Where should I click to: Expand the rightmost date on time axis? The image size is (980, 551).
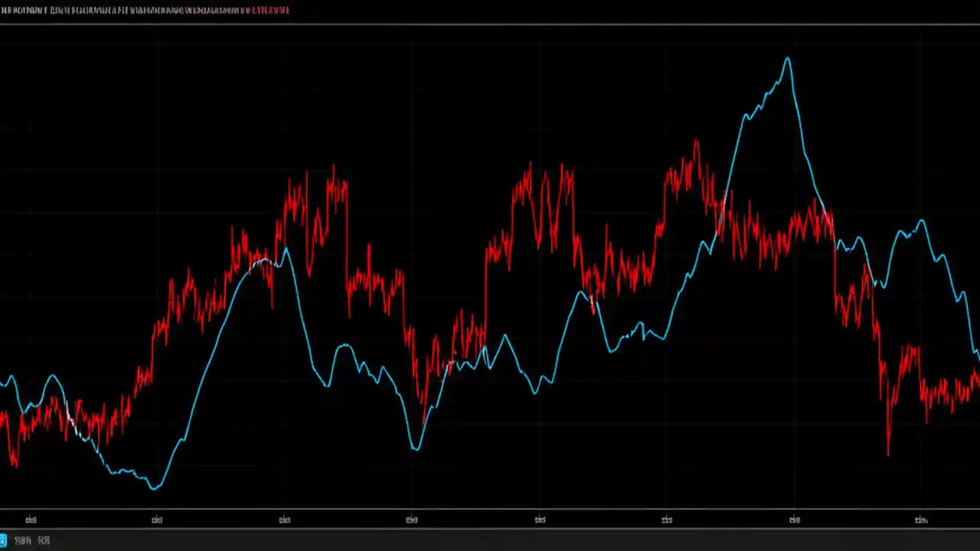(921, 520)
